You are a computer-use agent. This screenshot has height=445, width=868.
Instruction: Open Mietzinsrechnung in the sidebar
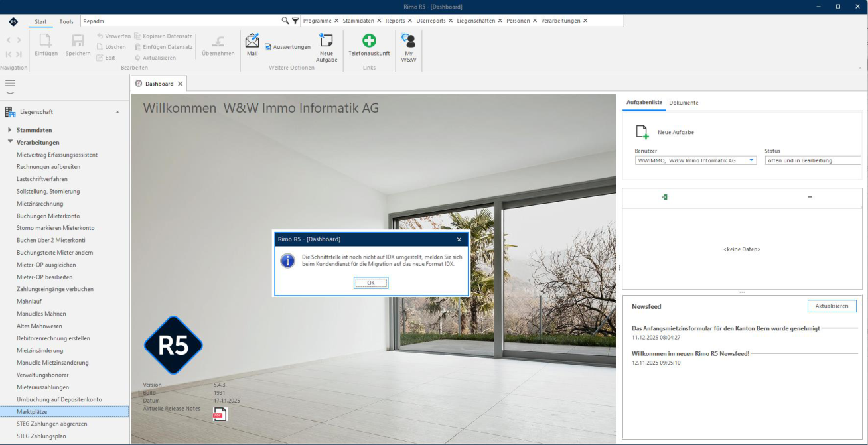[x=40, y=204]
